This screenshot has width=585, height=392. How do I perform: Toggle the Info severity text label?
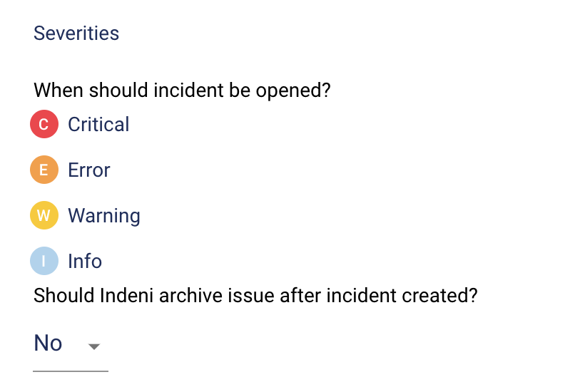coord(85,262)
